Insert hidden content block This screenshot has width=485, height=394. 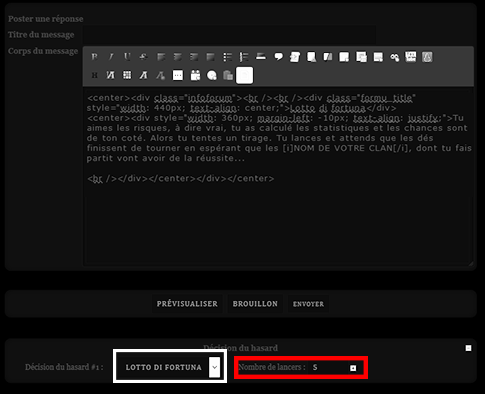(x=328, y=57)
